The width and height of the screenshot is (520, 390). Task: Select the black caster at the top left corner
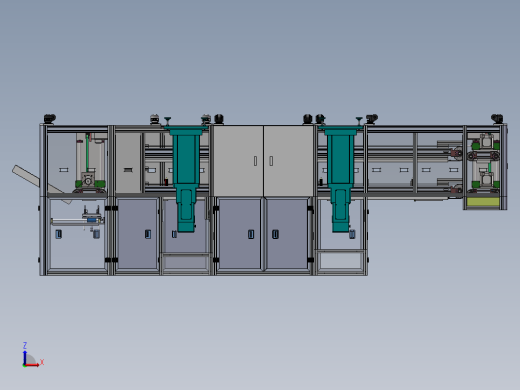click(x=50, y=119)
